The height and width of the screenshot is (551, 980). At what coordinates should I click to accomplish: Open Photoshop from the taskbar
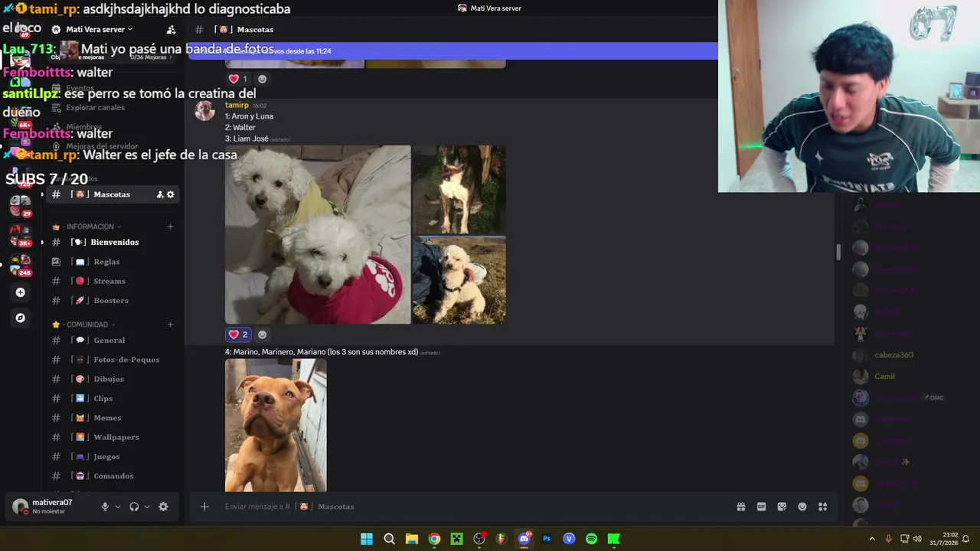(x=547, y=539)
